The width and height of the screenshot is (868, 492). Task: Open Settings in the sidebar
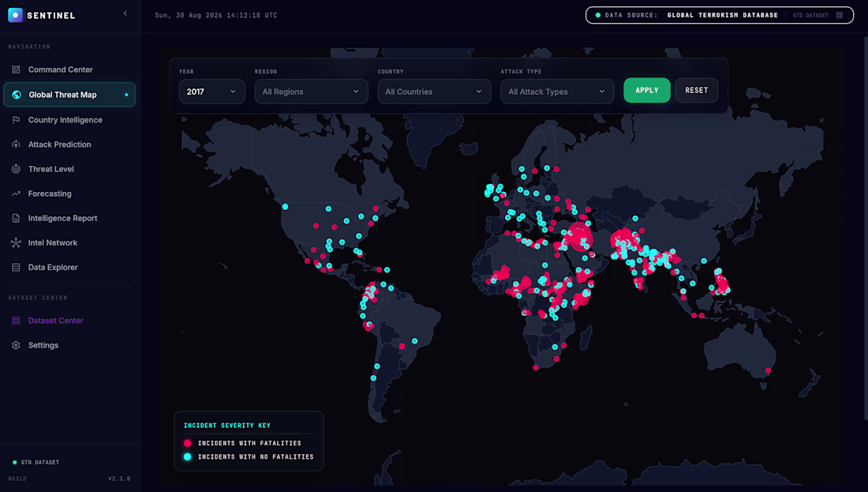69,345
